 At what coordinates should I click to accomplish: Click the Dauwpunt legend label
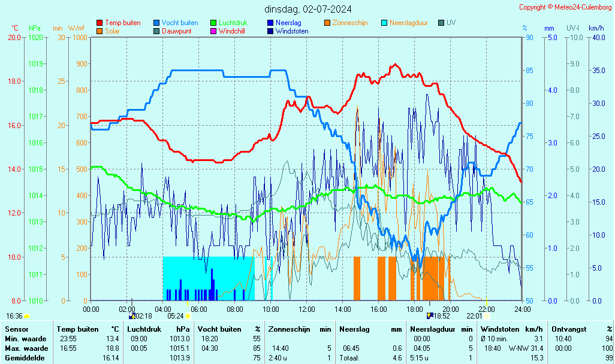(176, 31)
